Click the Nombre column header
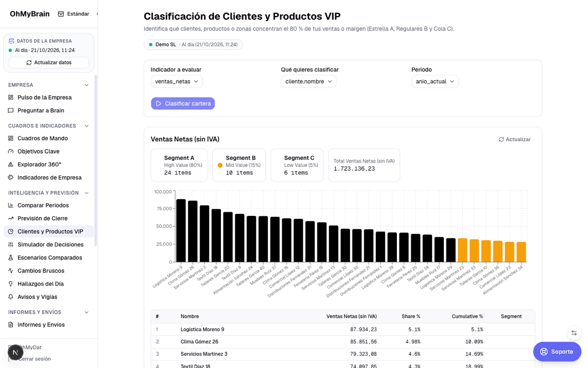The height and width of the screenshot is (368, 588). click(190, 316)
